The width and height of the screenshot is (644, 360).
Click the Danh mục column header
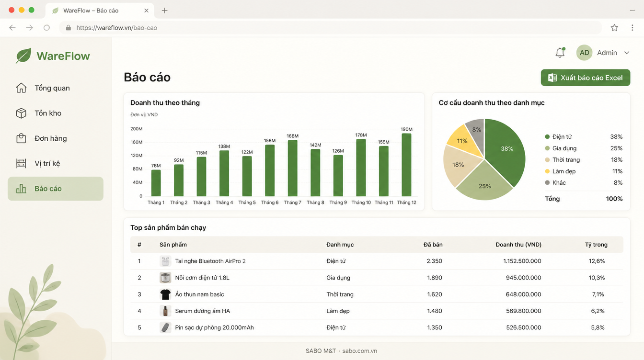[x=340, y=245]
